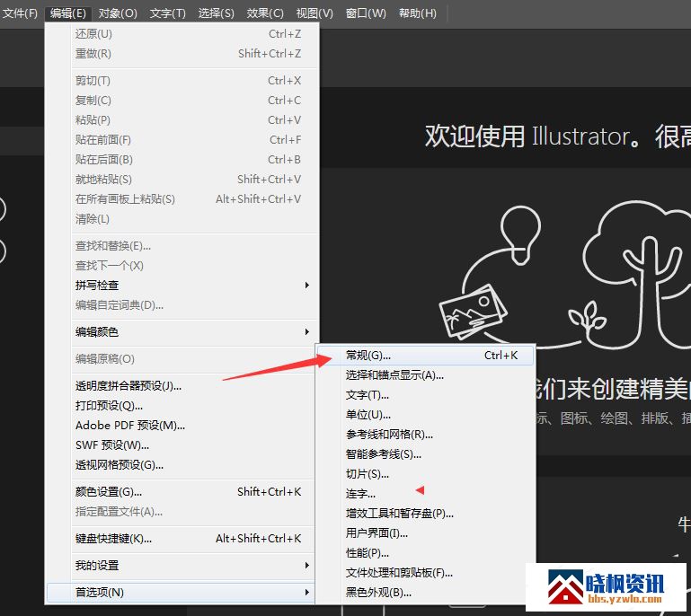The image size is (691, 616).
Task: Open 用户界面(I)... preferences
Action: tap(377, 533)
